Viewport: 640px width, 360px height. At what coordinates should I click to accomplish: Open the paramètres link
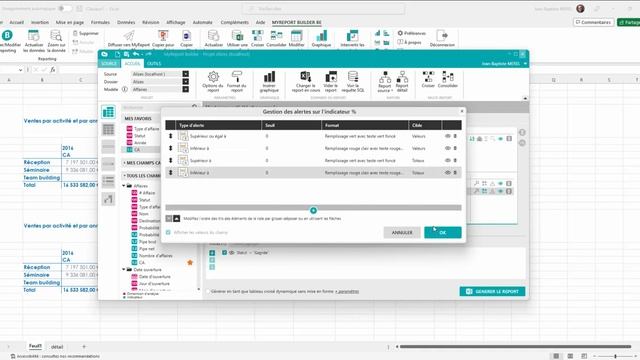tap(347, 291)
